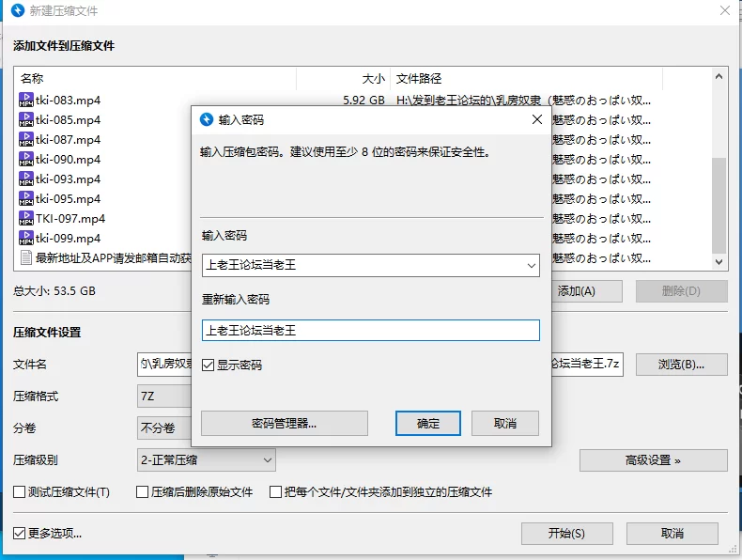Click the video icon next to tki-095.mp4
This screenshot has width=742, height=560.
click(x=26, y=199)
